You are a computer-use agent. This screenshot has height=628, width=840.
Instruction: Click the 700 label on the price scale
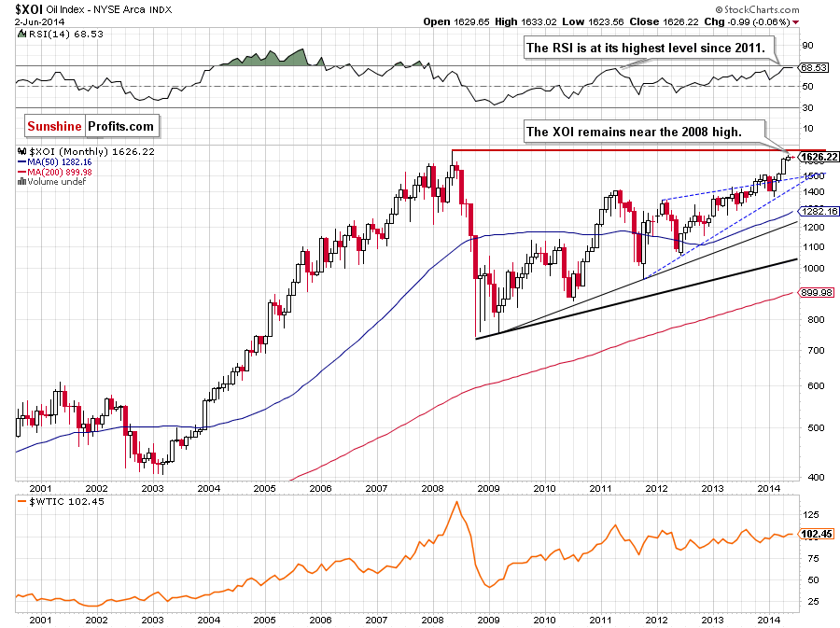pyautogui.click(x=816, y=350)
